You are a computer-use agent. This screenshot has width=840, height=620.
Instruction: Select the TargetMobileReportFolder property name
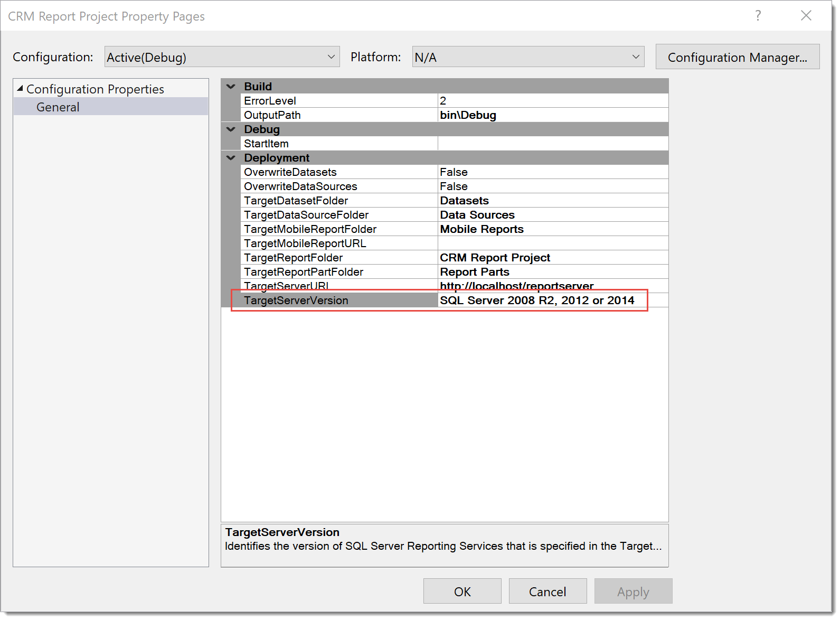339,229
